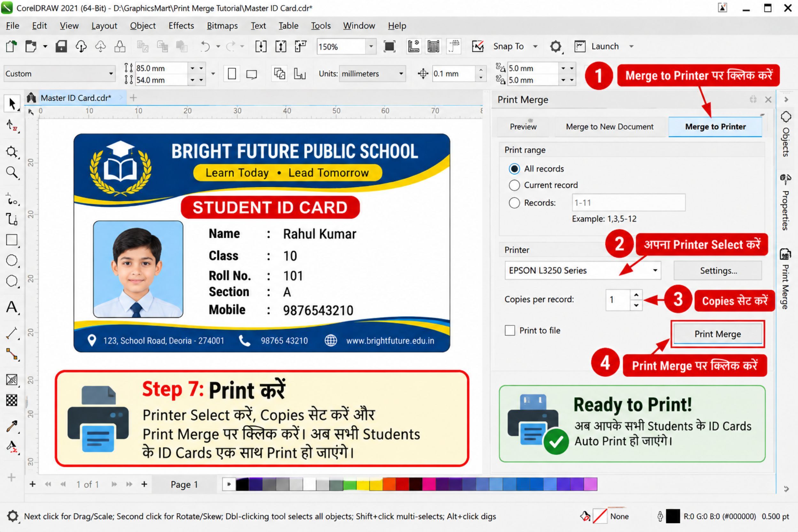798x532 pixels.
Task: Expand the Snap To dropdown
Action: tap(535, 46)
